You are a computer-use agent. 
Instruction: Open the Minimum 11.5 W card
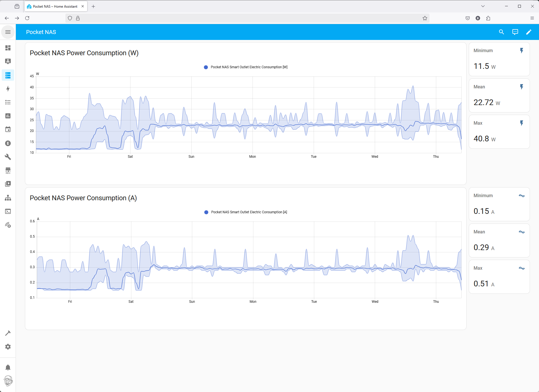click(499, 59)
